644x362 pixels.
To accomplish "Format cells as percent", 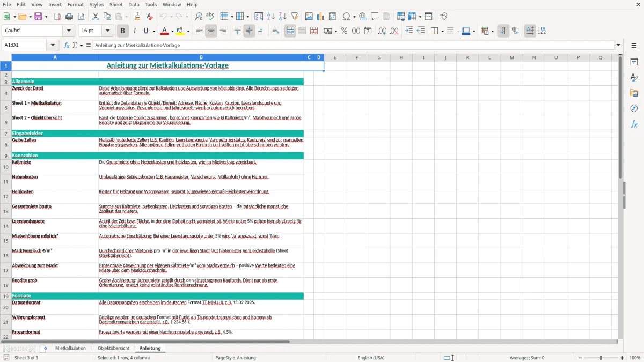I will 344,31.
